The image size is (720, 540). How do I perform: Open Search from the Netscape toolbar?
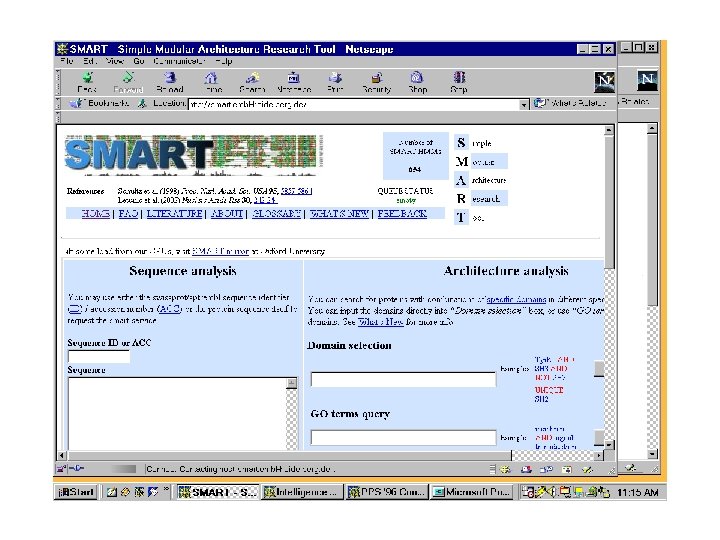pos(252,83)
